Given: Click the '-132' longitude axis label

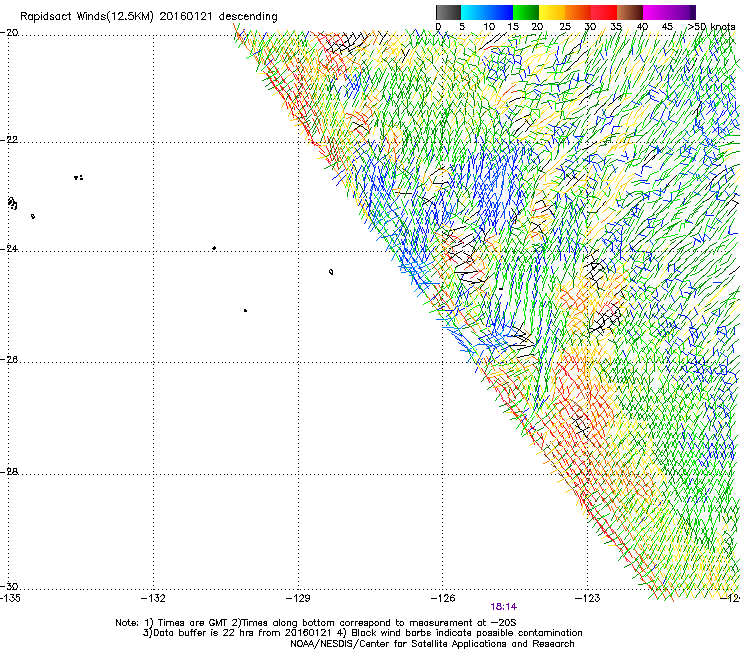Looking at the screenshot, I should click(153, 598).
